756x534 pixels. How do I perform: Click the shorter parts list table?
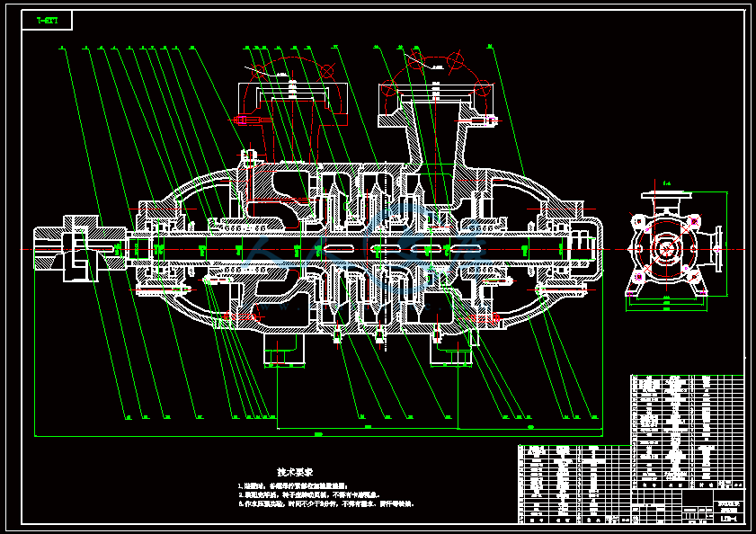click(x=574, y=485)
